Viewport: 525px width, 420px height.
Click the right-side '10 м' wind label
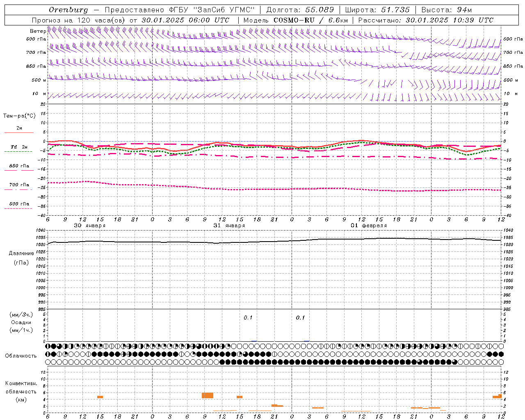point(511,94)
